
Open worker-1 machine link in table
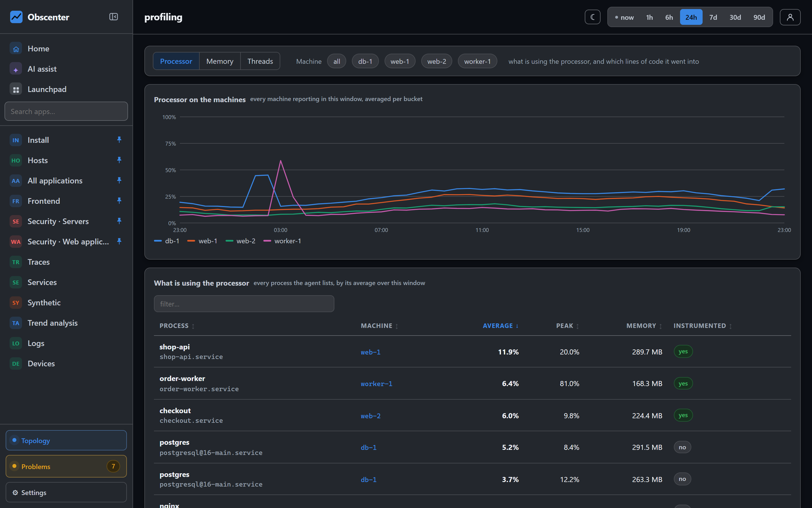[x=376, y=384]
